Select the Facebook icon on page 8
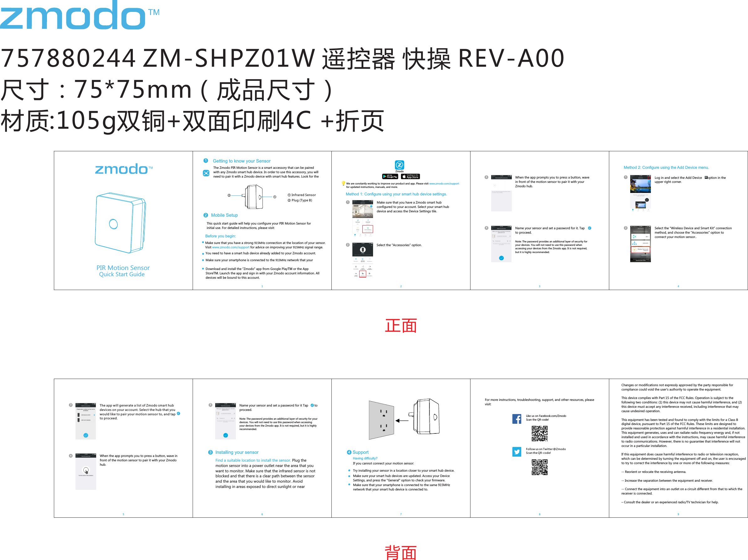Screen dimensions: 748x560 [517, 419]
